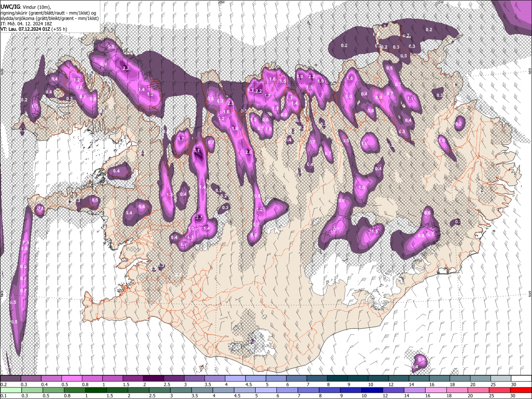
Task: Select pale pink rain swatch for 16–18 mm
Action: [x=436, y=390]
